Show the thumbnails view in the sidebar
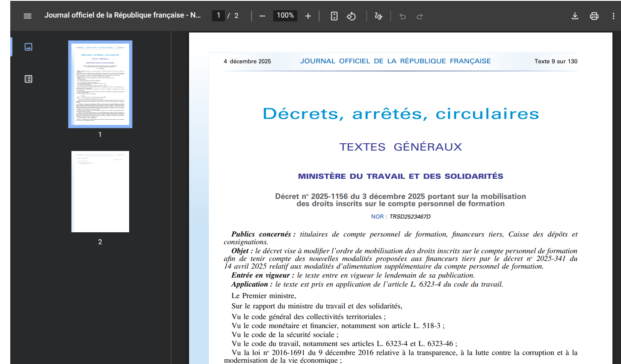621x364 pixels. point(28,47)
